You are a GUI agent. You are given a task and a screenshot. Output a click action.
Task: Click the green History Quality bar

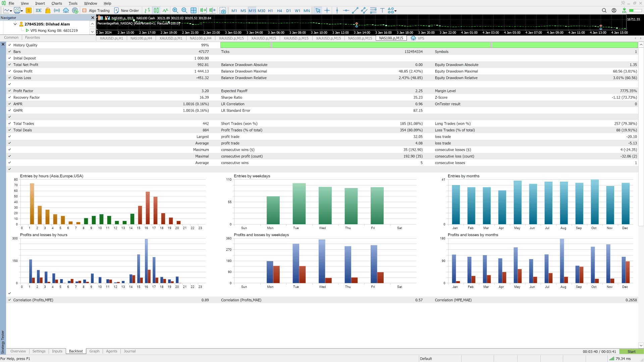point(429,45)
